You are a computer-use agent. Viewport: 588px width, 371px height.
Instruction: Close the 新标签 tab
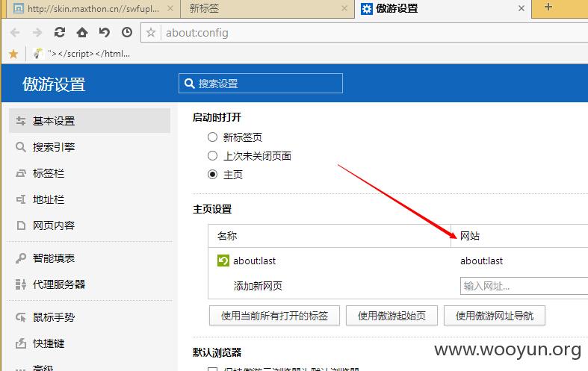[x=344, y=8]
